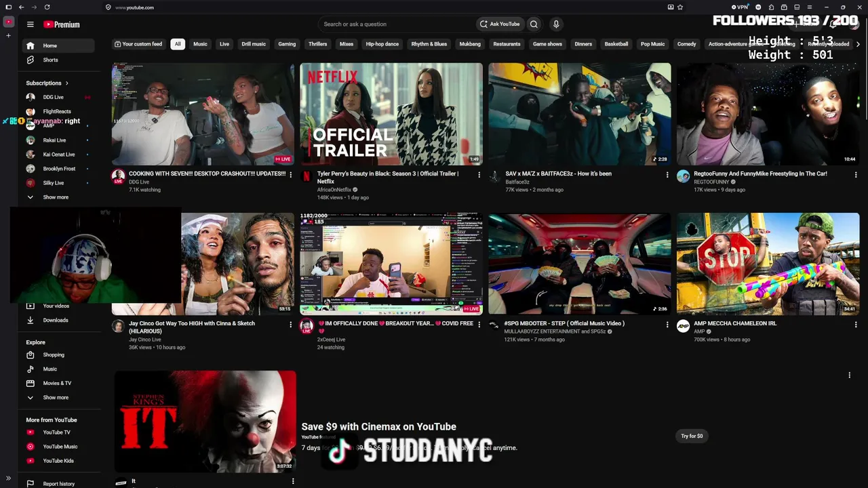
Task: Open Your custom feed chip
Action: pos(138,44)
